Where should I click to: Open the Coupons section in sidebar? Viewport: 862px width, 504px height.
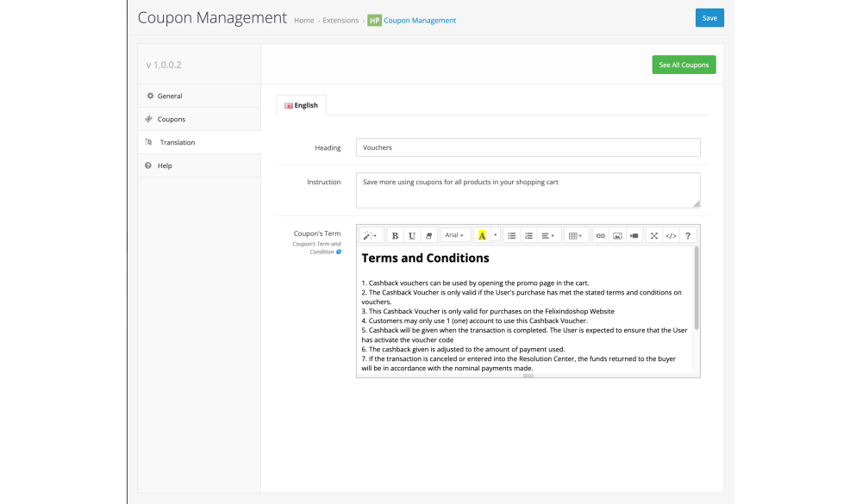[171, 119]
